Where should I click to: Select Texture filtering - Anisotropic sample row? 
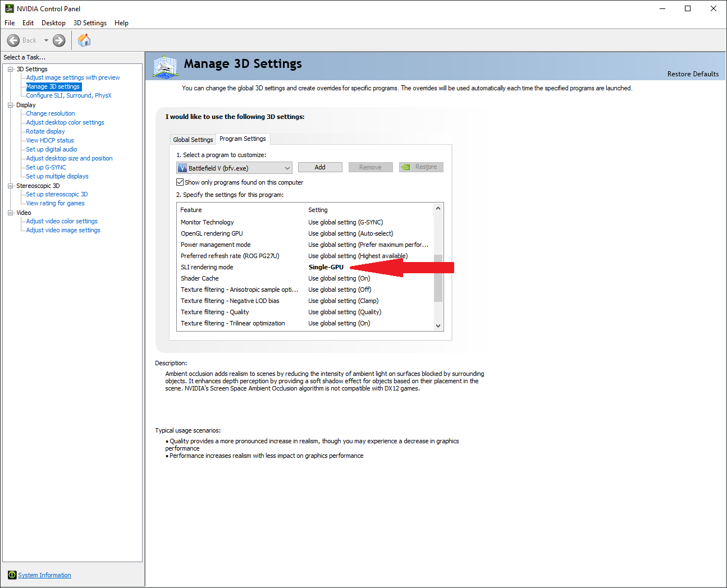point(305,290)
